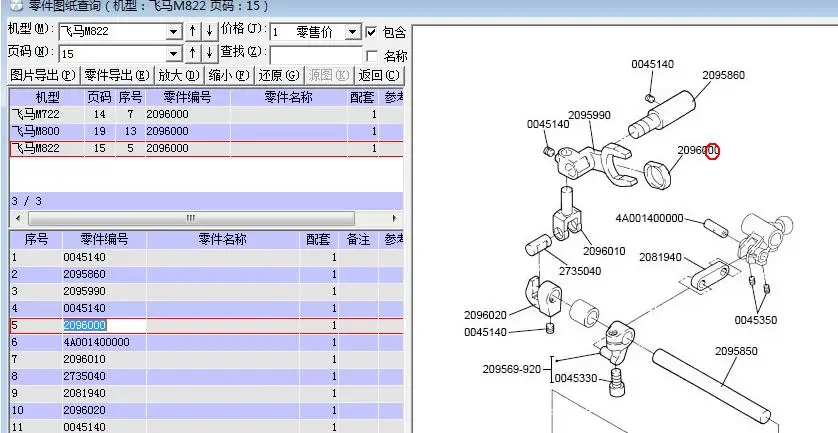Image resolution: width=838 pixels, height=433 pixels.
Task: Click the 2096010 label in the diagram
Action: tap(604, 251)
